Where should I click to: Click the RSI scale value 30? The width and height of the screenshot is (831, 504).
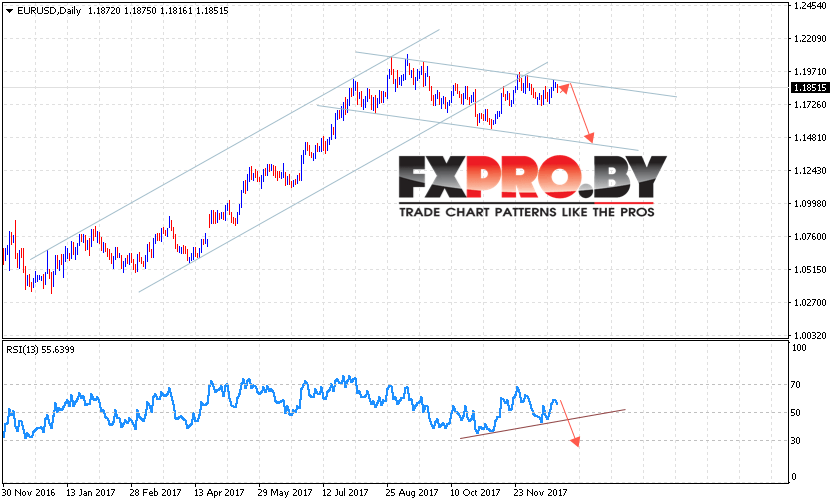coord(795,441)
